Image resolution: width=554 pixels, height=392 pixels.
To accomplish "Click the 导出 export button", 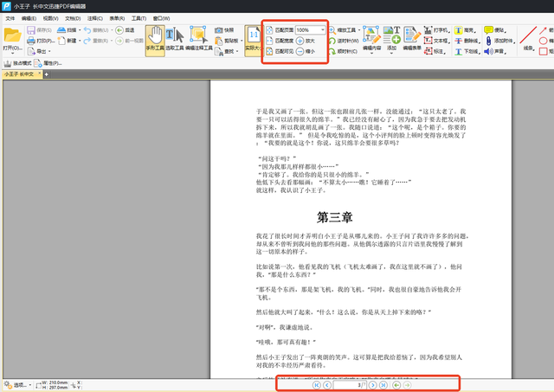I will point(37,52).
